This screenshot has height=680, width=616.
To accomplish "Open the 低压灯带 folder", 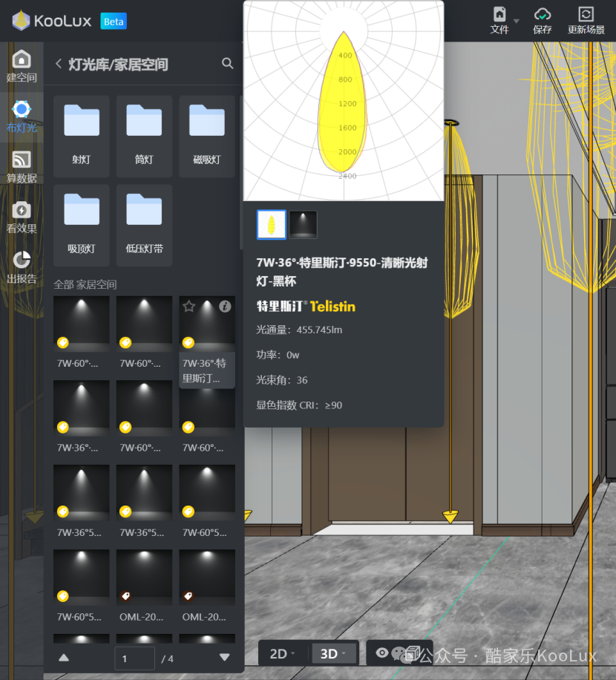I will [144, 225].
